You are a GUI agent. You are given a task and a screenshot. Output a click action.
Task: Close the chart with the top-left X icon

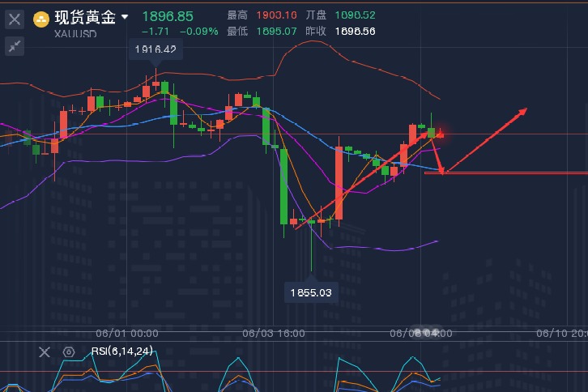click(x=14, y=19)
